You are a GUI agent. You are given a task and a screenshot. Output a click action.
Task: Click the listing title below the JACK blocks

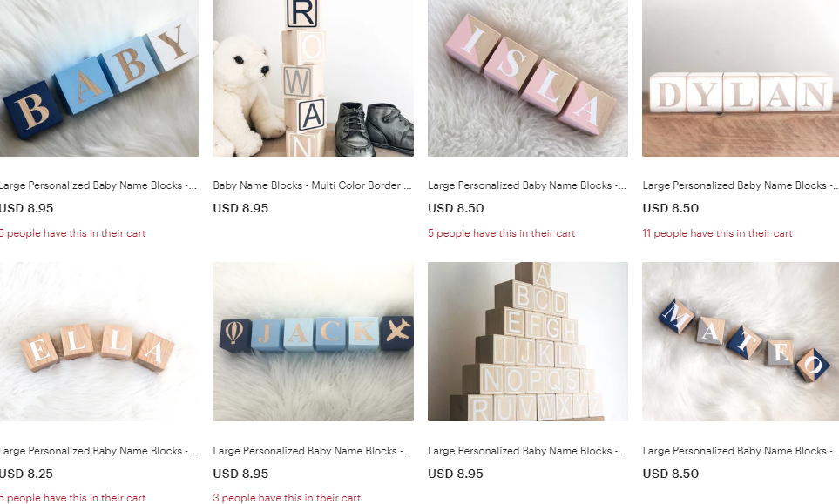pos(312,451)
